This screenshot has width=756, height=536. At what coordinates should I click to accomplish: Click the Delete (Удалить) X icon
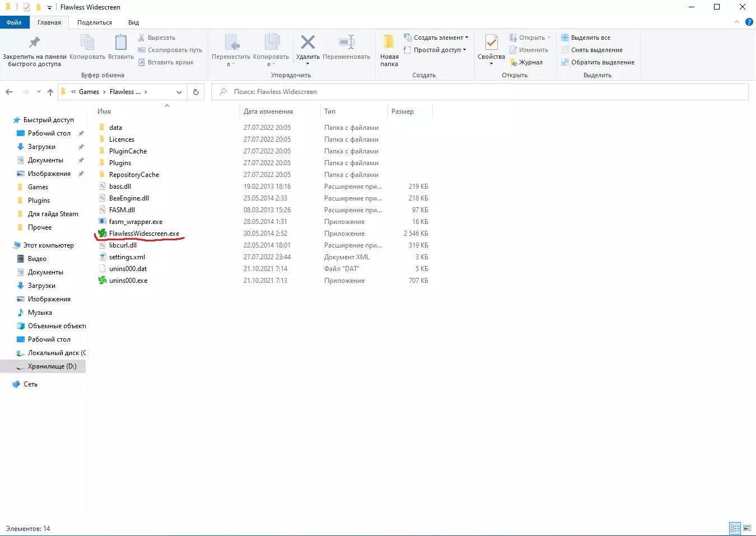pos(308,42)
